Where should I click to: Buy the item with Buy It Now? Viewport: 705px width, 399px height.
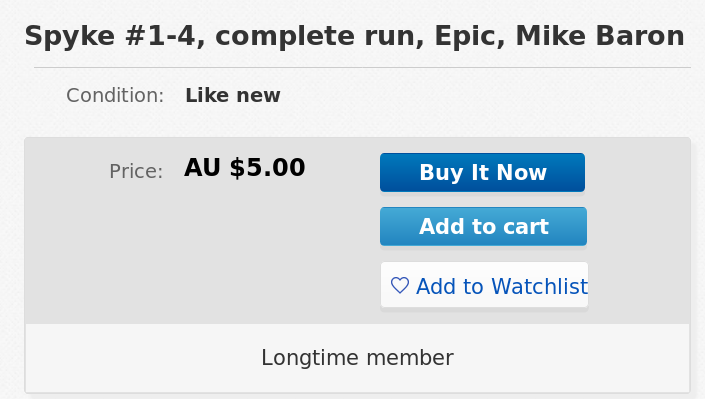pyautogui.click(x=482, y=172)
